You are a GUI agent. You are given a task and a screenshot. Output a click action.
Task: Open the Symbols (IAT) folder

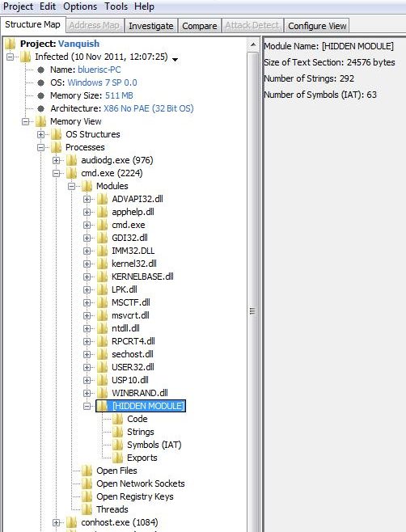pyautogui.click(x=154, y=445)
